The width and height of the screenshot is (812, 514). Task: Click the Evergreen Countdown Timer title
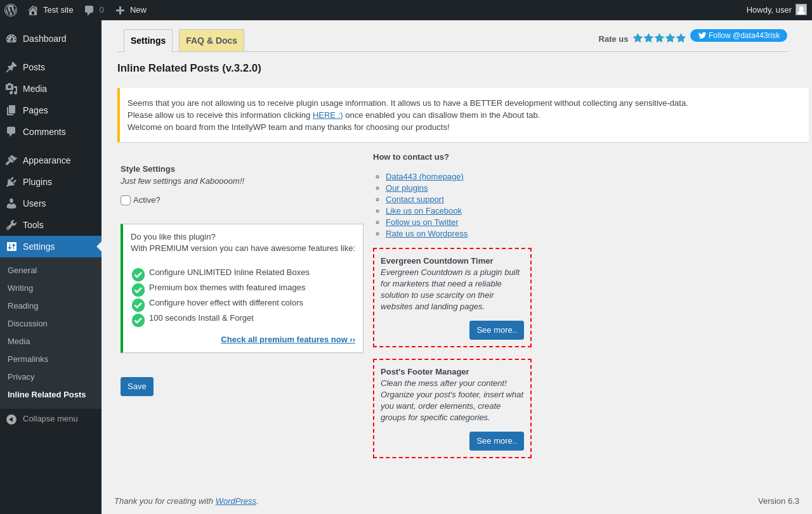point(437,261)
